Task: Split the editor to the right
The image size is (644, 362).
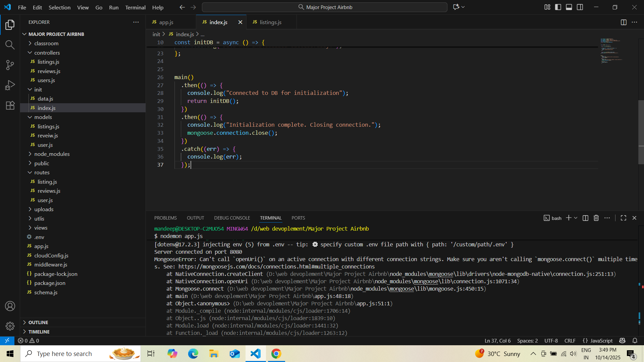Action: [624, 22]
